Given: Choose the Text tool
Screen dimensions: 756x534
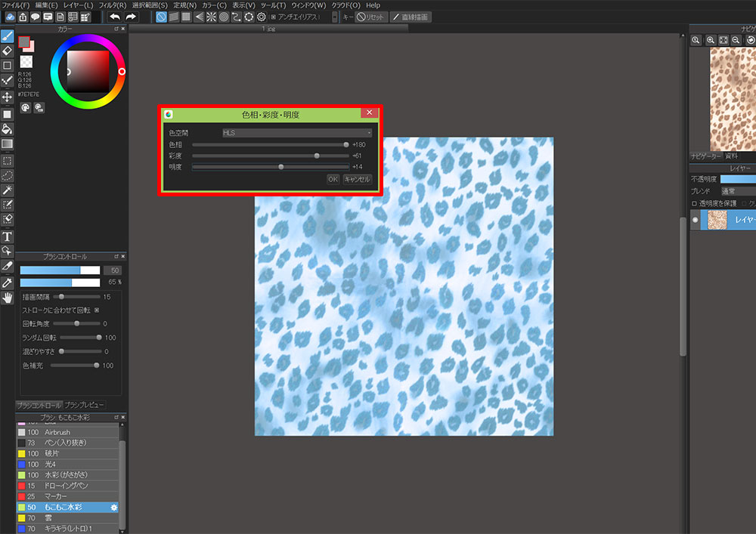Looking at the screenshot, I should (x=7, y=236).
